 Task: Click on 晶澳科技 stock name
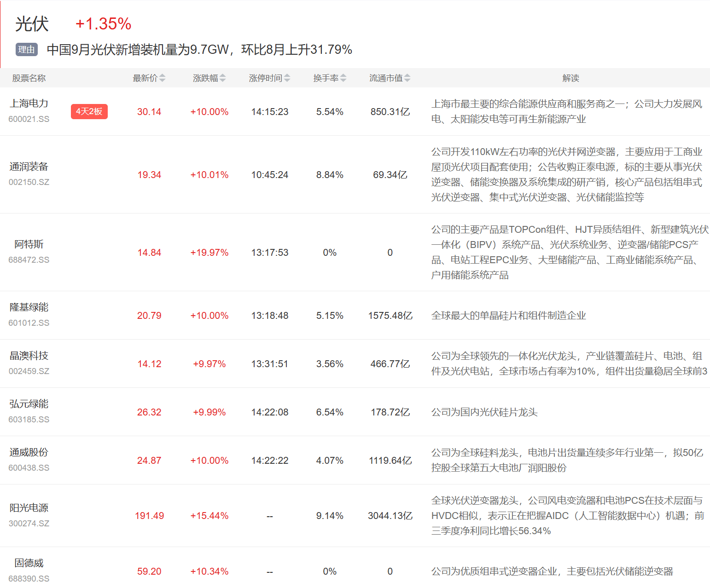[x=29, y=356]
